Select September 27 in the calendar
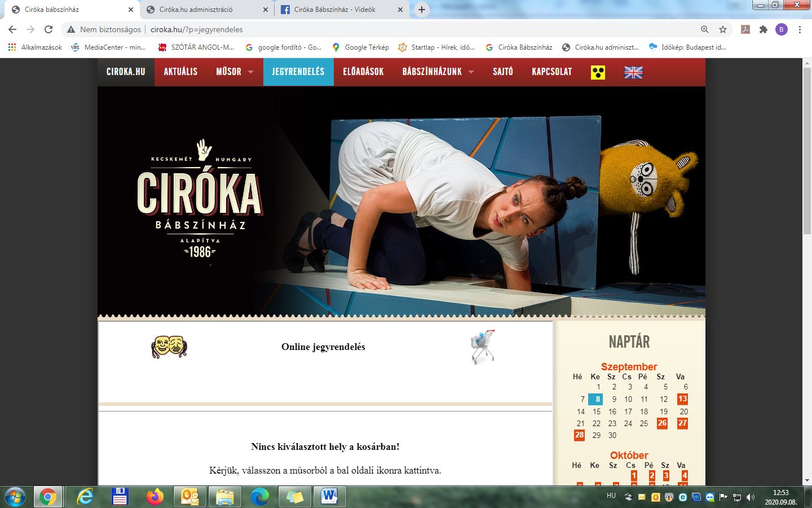This screenshot has width=812, height=508. point(682,423)
